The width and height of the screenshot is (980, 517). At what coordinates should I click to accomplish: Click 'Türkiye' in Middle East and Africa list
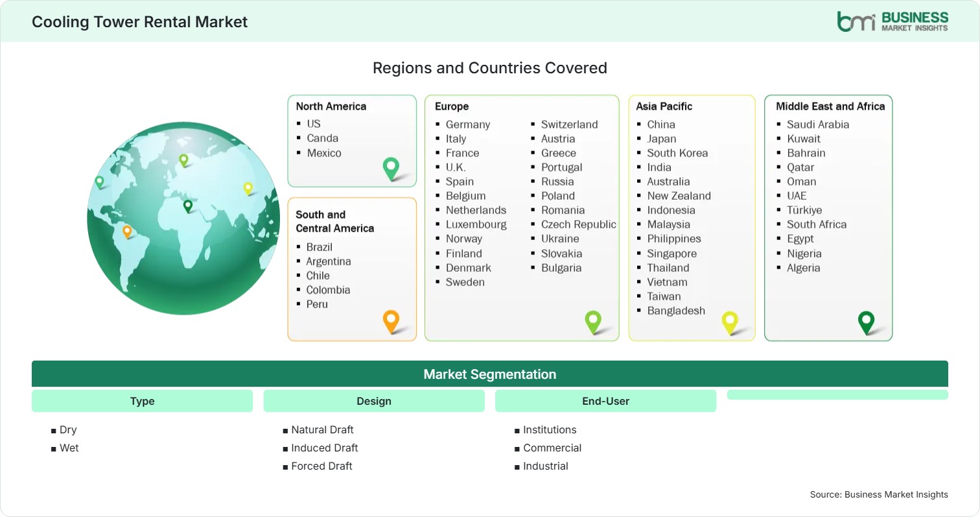804,210
